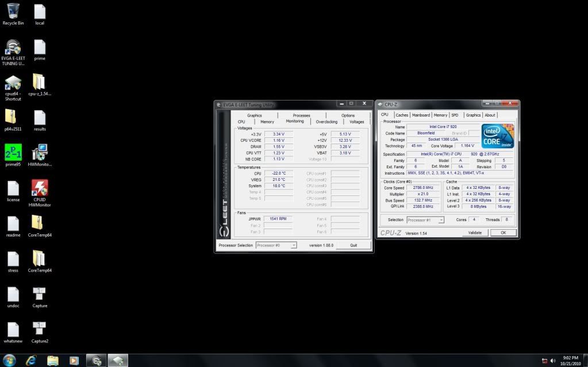Screen dimensions: 588x367
Task: Click the +12V value '12.33 V'
Action: [x=345, y=140]
